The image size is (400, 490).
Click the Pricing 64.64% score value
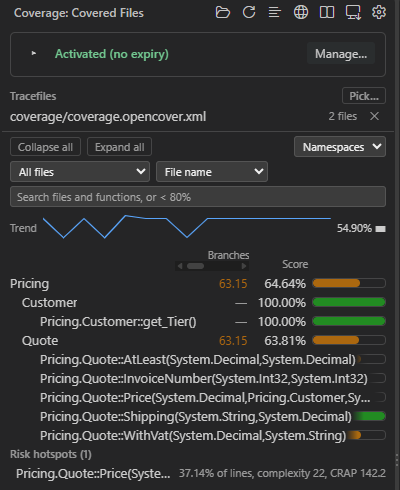click(285, 284)
